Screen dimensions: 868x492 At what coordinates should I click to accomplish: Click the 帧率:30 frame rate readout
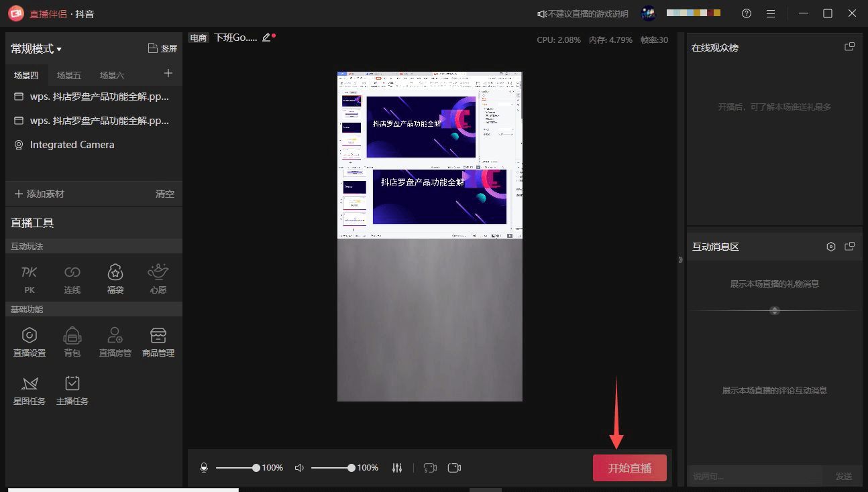[x=654, y=40]
